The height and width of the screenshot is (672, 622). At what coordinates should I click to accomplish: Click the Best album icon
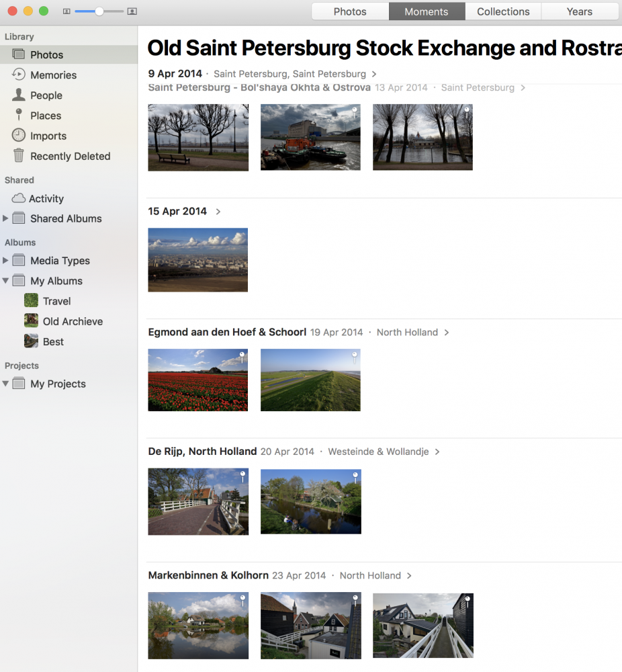pyautogui.click(x=31, y=341)
